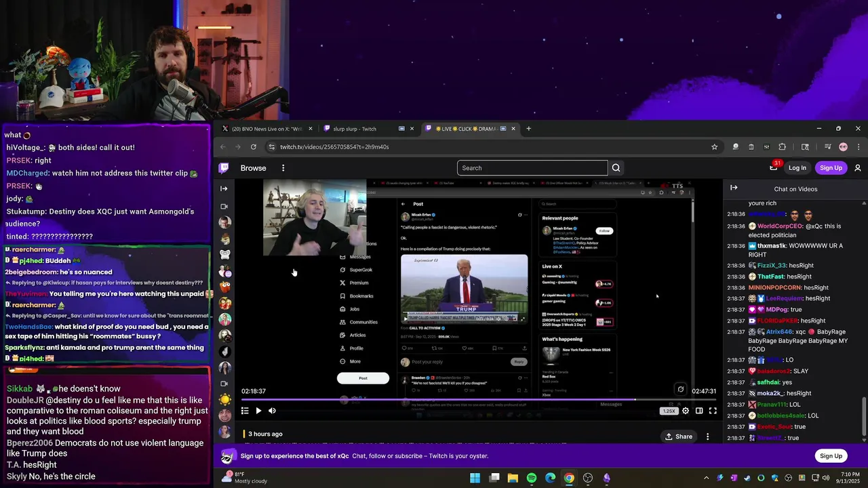
Task: View site information icon in address bar
Action: (x=271, y=147)
